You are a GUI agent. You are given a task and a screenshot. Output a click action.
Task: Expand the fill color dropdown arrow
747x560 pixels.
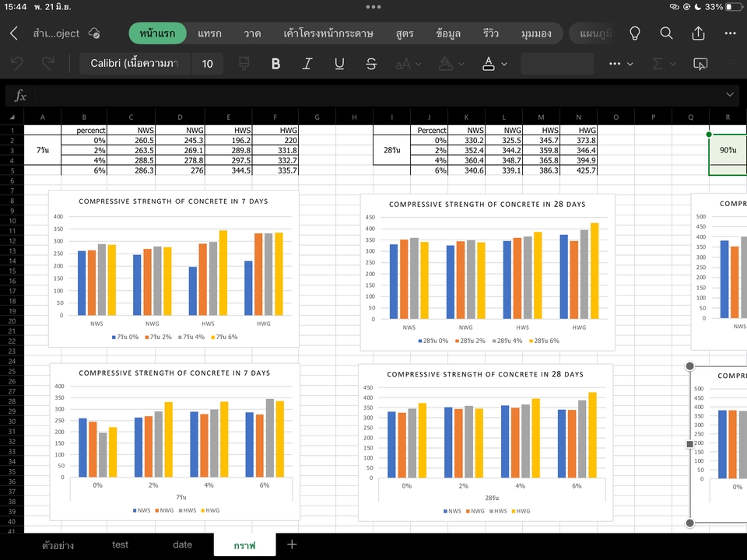click(461, 64)
